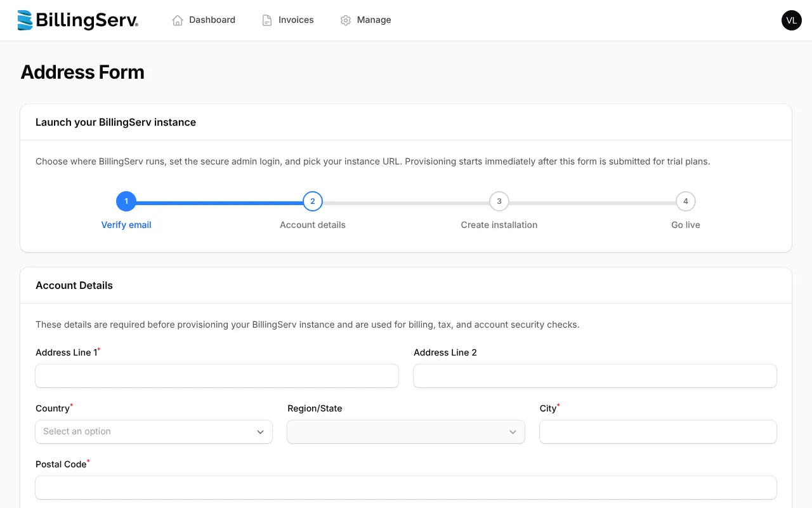Select step 1 circle in stepper
Screen dimensions: 812x508
point(126,201)
